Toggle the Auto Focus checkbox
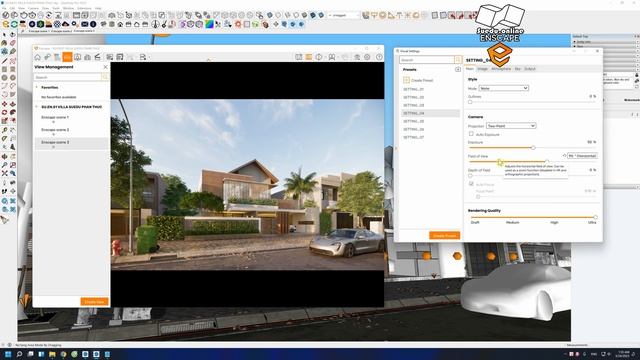Screen dimensions: 640x360 point(471,184)
